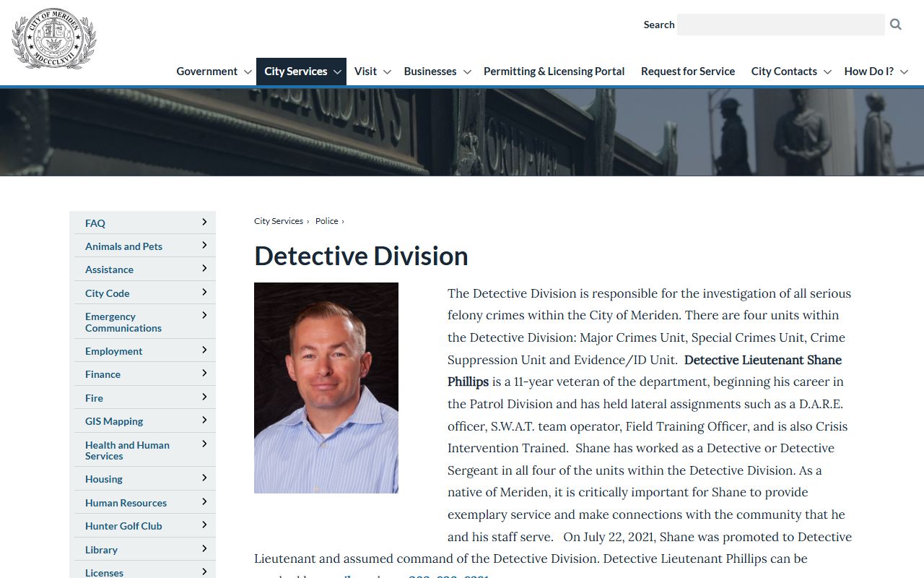Open the City Code sidebar link
The image size is (924, 578).
pos(107,293)
